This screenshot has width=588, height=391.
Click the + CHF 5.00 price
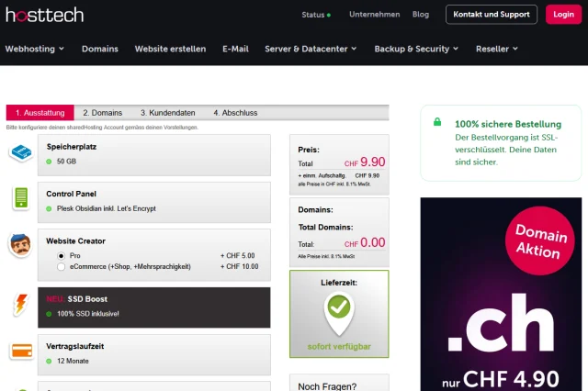[x=238, y=256]
